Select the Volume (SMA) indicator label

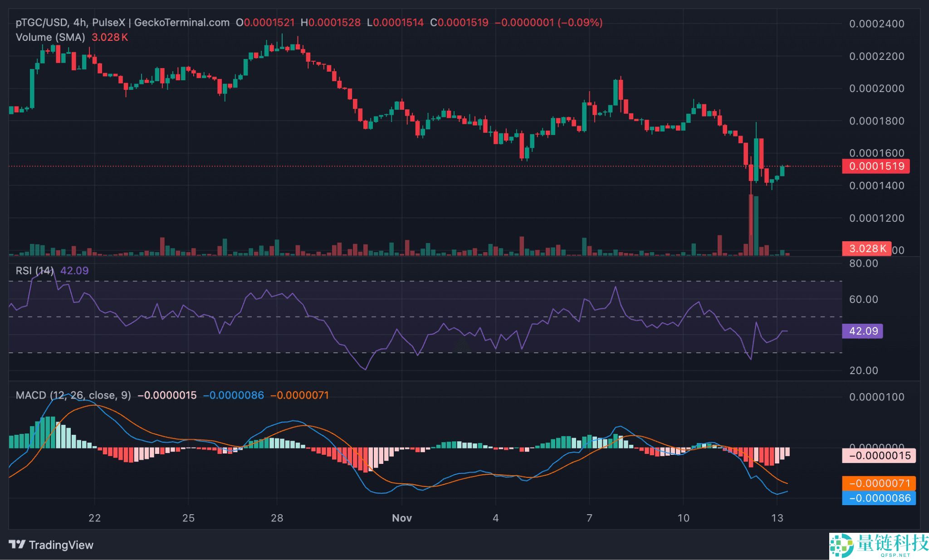(50, 37)
